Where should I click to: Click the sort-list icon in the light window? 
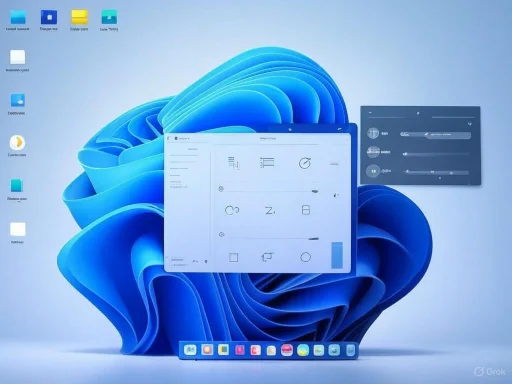(234, 163)
